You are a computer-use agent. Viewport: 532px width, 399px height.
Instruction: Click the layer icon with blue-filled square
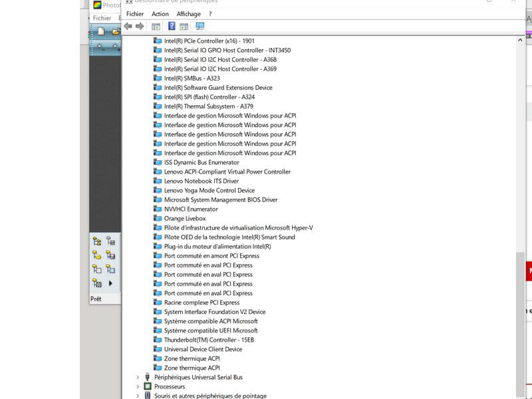[110, 269]
